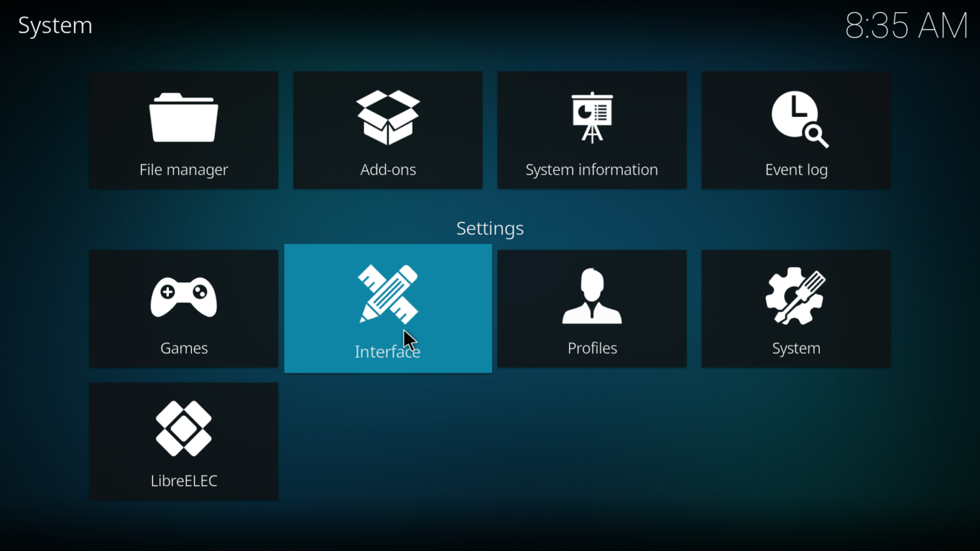The height and width of the screenshot is (551, 980).
Task: Select the "Games" settings label
Action: click(x=184, y=348)
